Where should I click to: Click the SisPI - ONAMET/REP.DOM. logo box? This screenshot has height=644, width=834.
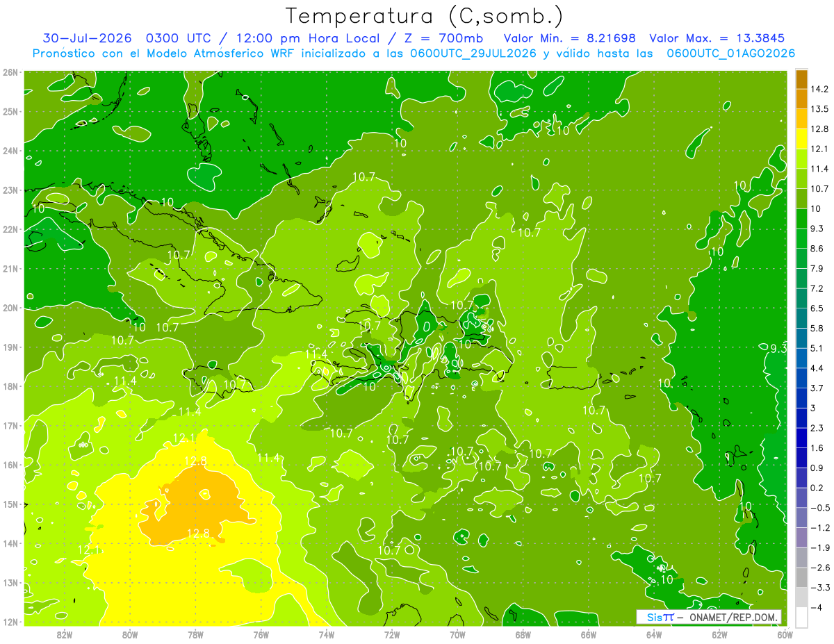coord(709,617)
